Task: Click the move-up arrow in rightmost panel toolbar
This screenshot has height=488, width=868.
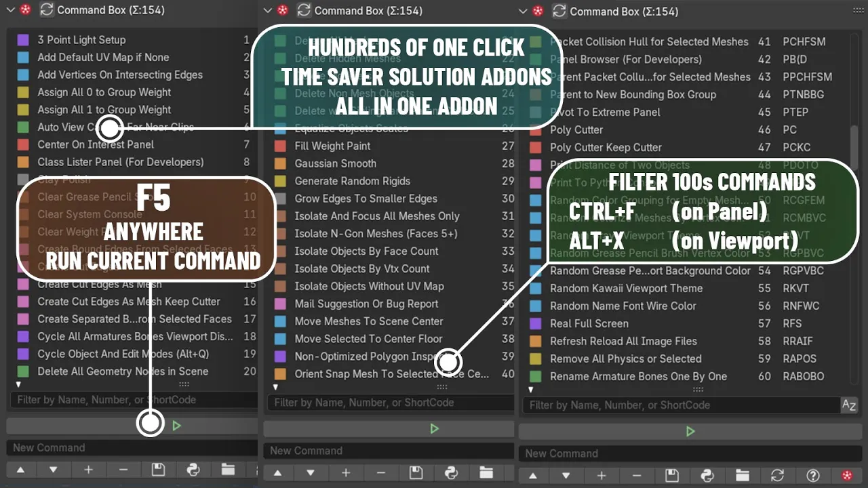Action: pos(533,476)
